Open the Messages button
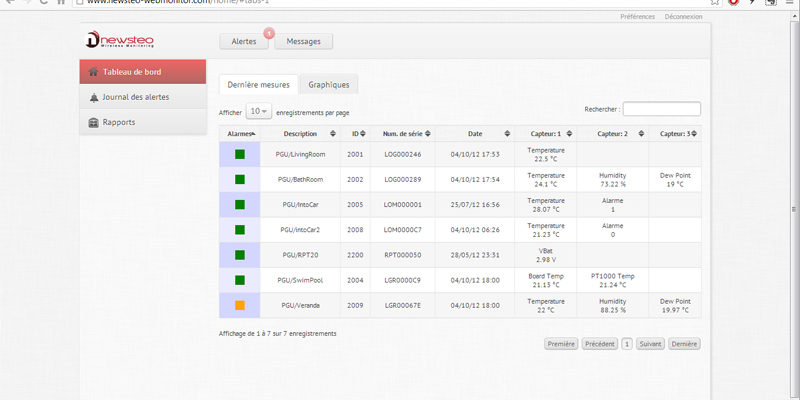Screen dimensions: 800x400 pyautogui.click(x=304, y=42)
